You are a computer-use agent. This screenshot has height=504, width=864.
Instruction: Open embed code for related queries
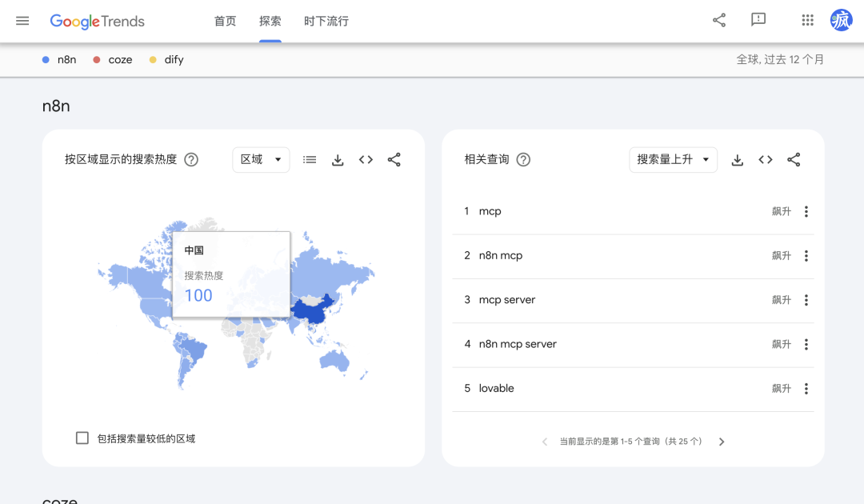(x=766, y=160)
